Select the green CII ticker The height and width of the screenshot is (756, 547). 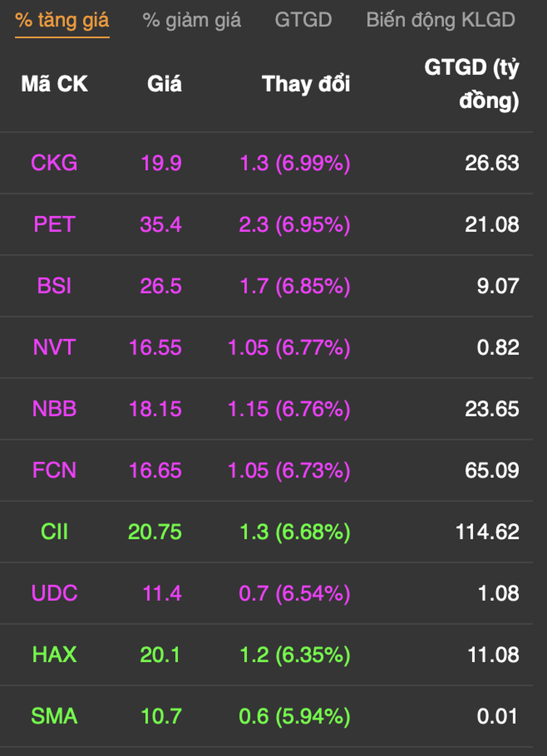[54, 532]
